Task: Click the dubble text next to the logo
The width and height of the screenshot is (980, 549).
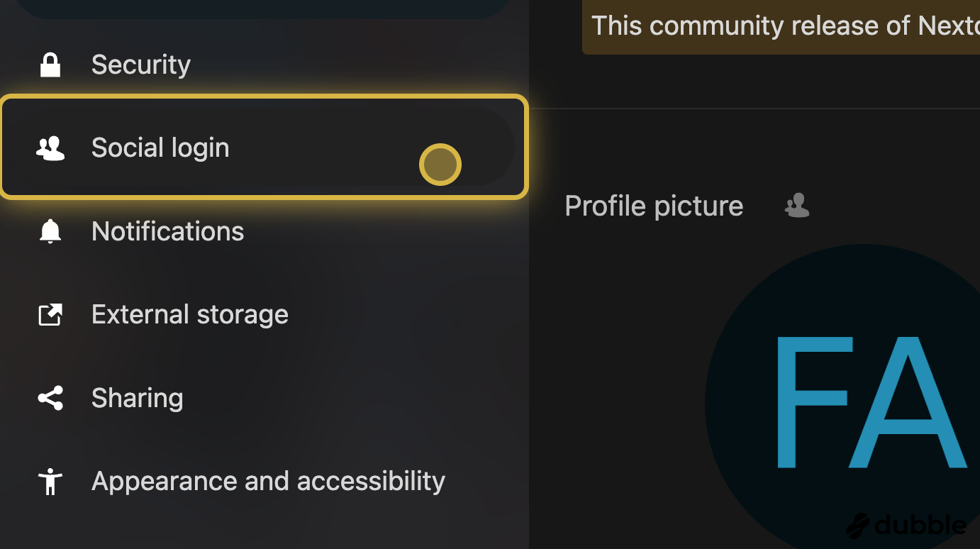Action: (920, 525)
